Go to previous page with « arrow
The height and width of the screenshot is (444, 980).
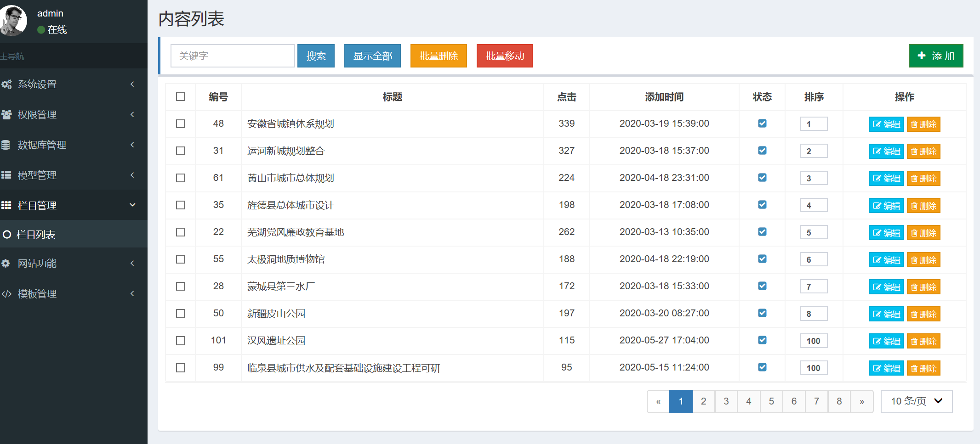tap(658, 401)
